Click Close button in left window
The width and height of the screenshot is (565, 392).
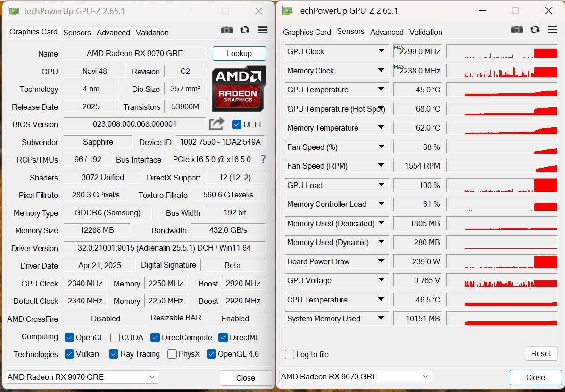coord(246,378)
